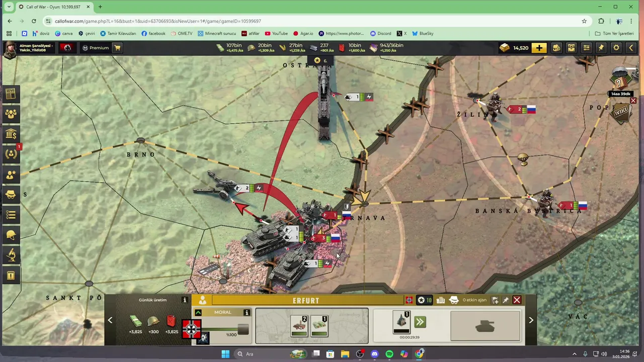
Task: Open the Discord bookmark
Action: tap(380, 34)
